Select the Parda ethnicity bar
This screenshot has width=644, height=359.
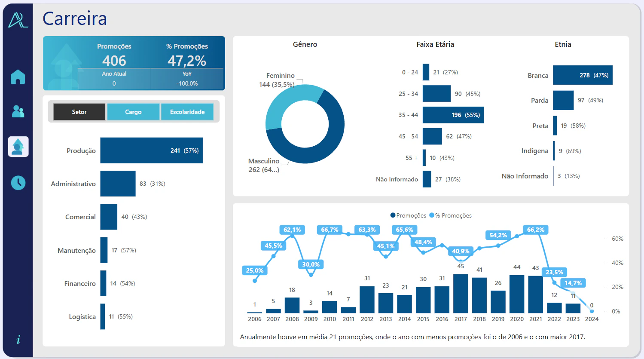(563, 100)
